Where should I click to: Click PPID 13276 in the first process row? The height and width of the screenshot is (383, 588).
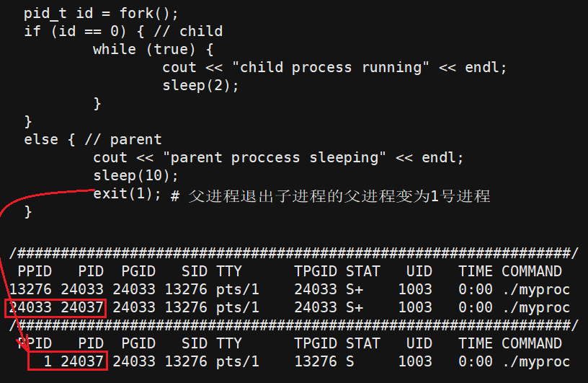(x=30, y=289)
